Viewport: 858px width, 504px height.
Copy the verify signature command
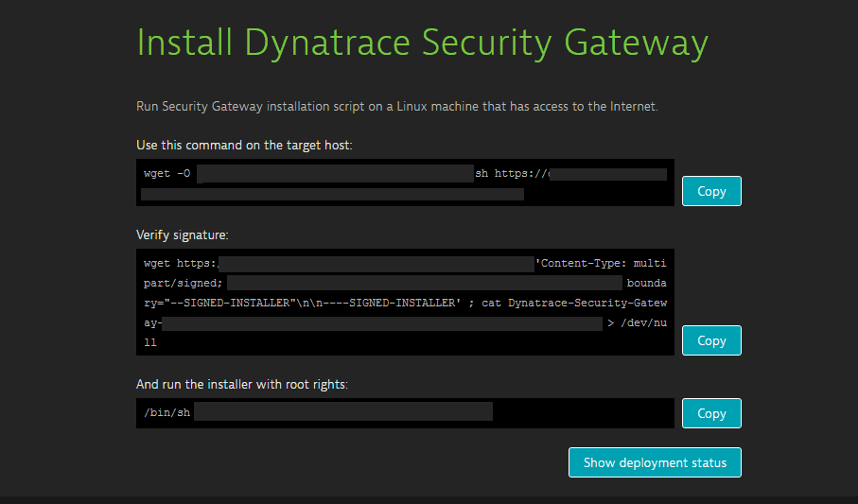711,340
